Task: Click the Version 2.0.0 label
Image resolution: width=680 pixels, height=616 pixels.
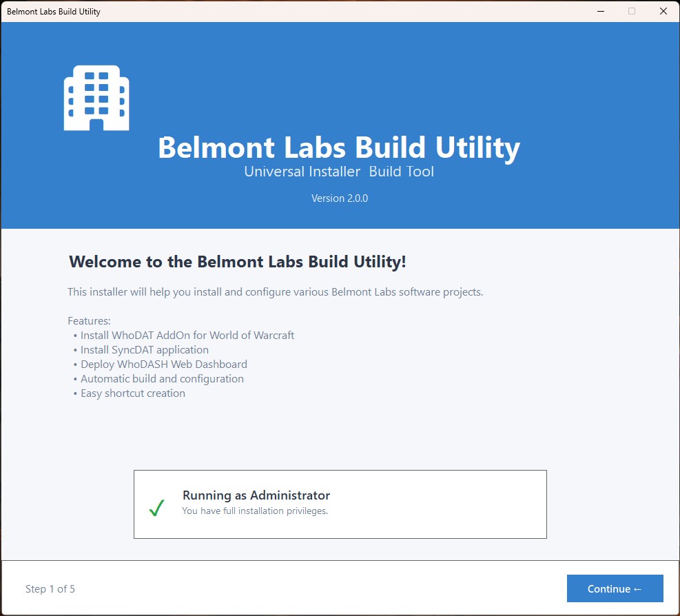Action: (x=340, y=198)
